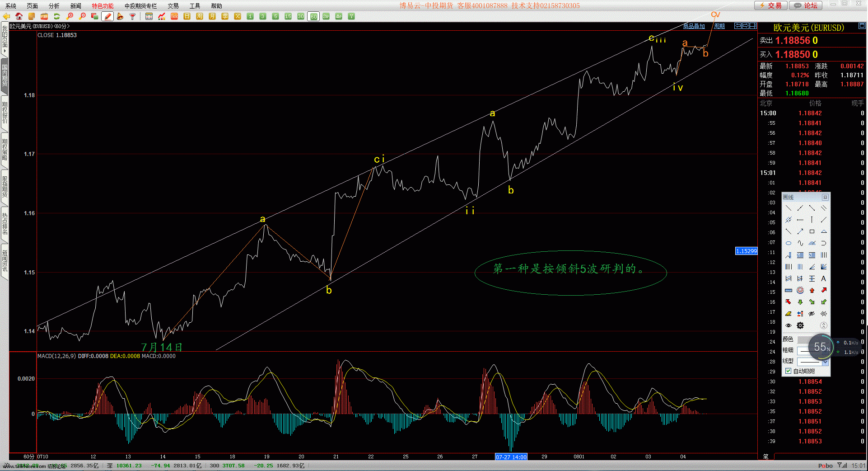Switch to weekly (周) period

(x=200, y=16)
